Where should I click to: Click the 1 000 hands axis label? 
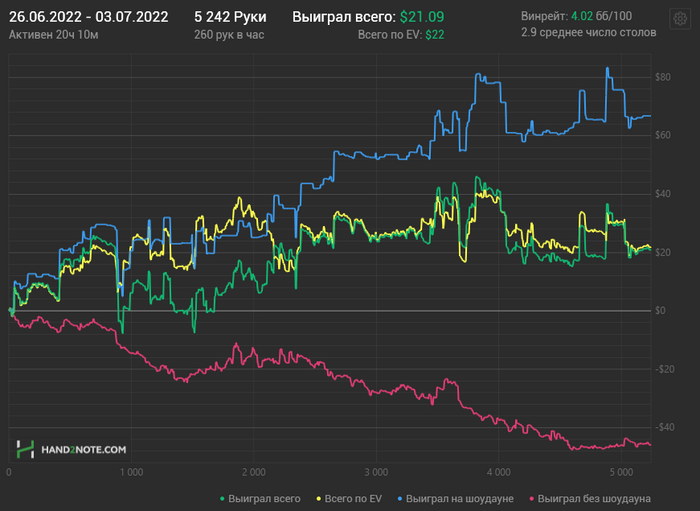(x=131, y=472)
